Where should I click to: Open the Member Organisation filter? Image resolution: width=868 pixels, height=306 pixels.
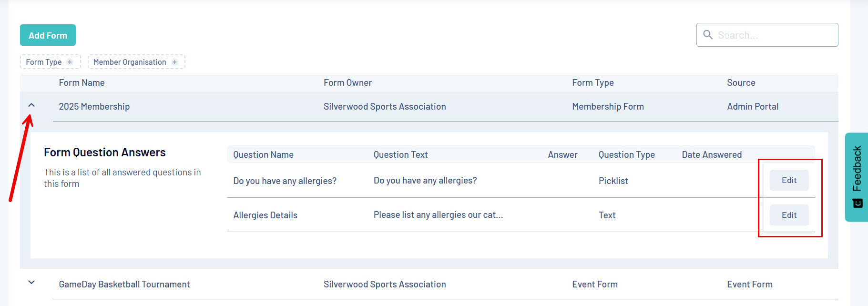[x=130, y=62]
